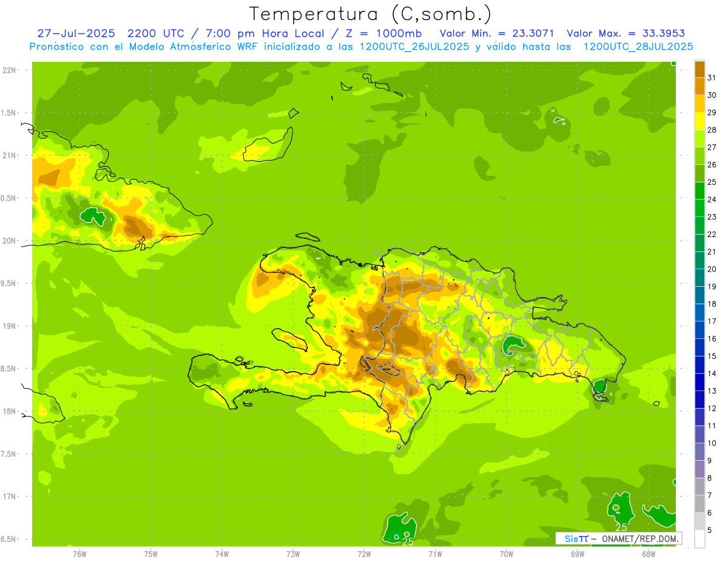This screenshot has height=562, width=728.
Task: Click the longitude label "69W"
Action: (578, 554)
